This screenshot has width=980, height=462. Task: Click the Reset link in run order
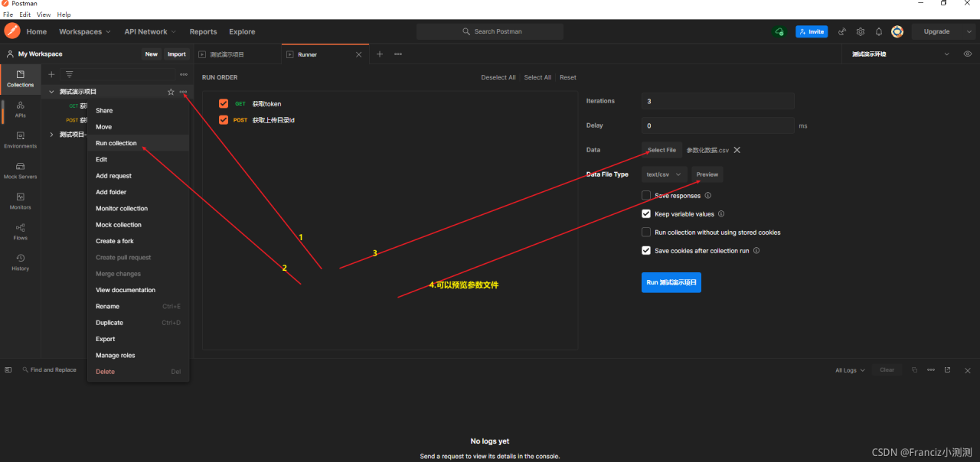568,77
